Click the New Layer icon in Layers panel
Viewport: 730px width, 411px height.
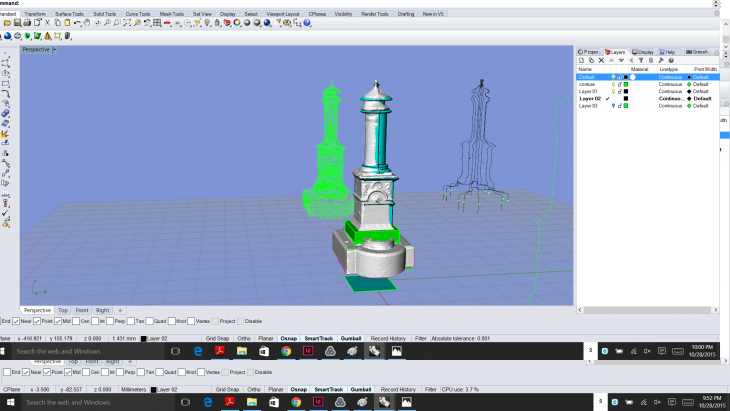tap(581, 60)
